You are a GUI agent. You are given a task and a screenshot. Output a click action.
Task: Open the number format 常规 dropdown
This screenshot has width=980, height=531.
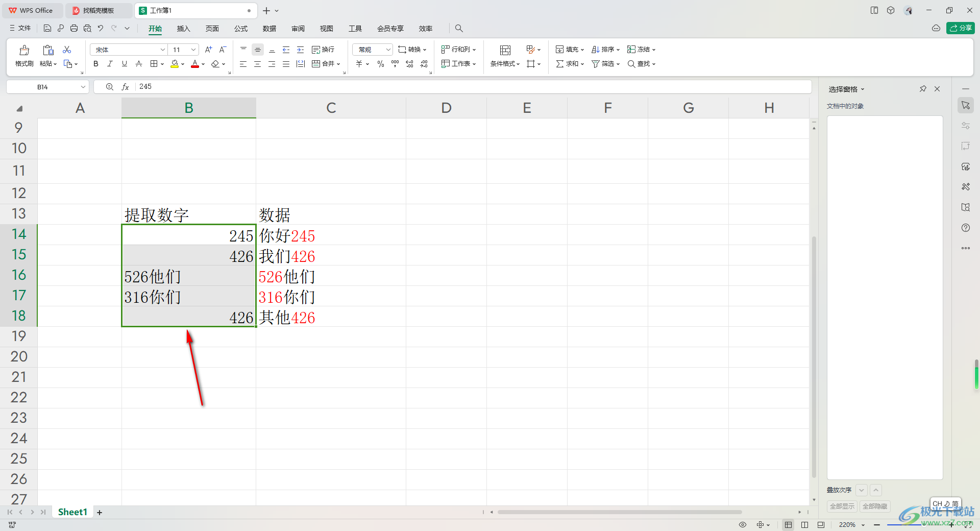pos(388,50)
